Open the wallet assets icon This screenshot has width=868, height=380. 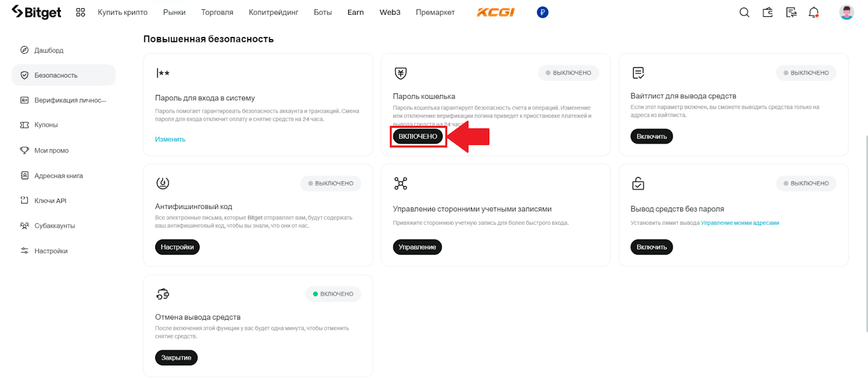768,12
